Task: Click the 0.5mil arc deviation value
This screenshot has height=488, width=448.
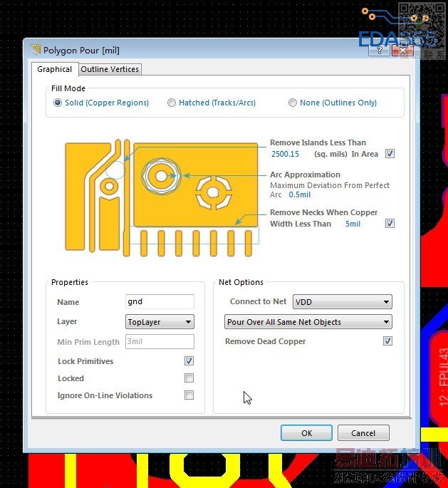Action: click(300, 194)
